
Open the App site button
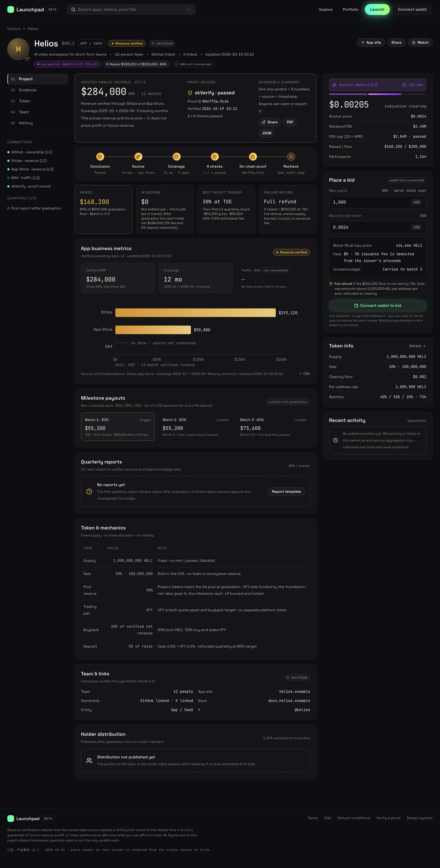coord(371,42)
